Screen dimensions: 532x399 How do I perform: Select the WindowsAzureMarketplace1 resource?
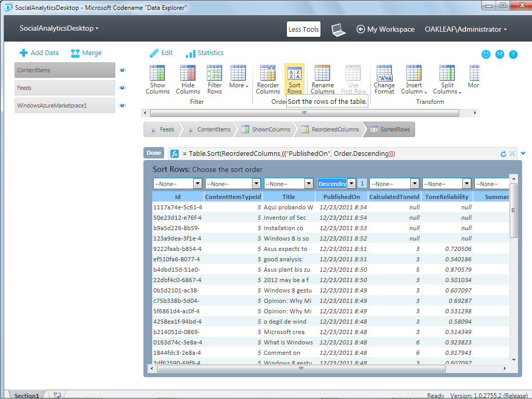(x=65, y=105)
